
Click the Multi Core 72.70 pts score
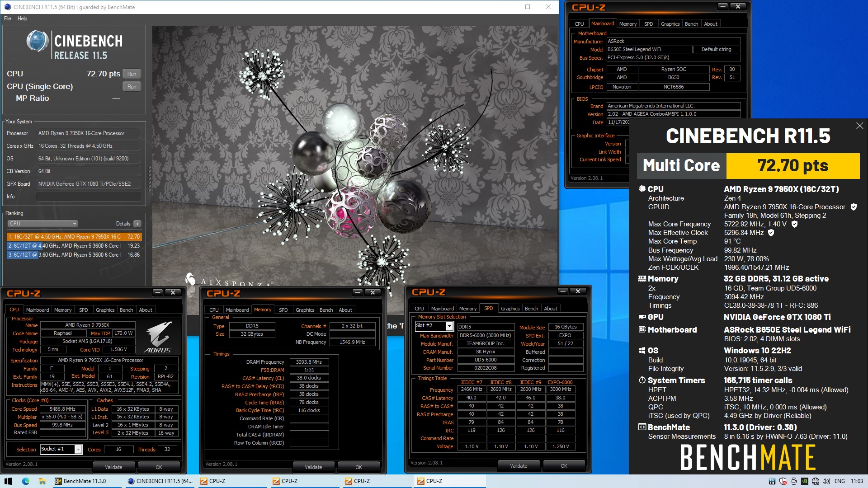[x=793, y=166]
